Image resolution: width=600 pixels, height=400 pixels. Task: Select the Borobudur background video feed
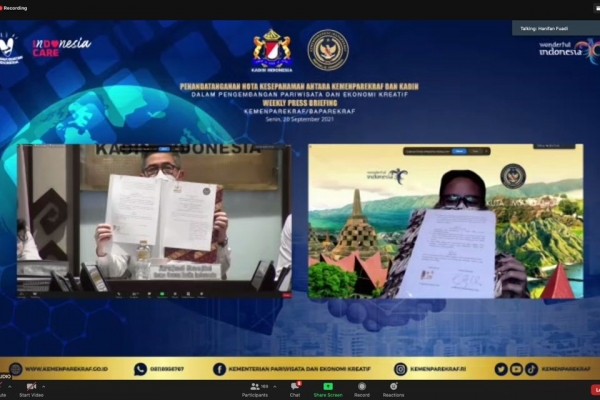445,221
